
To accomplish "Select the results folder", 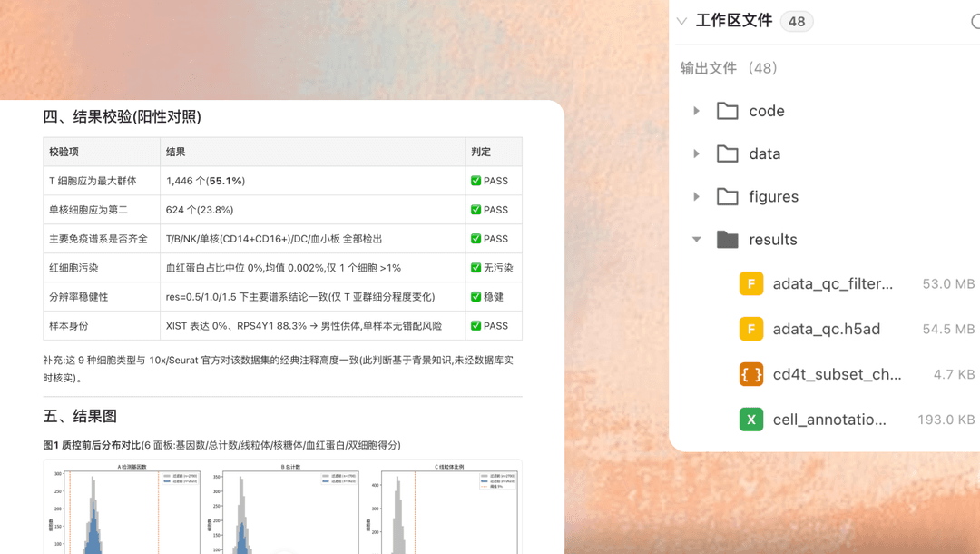I will coord(773,240).
